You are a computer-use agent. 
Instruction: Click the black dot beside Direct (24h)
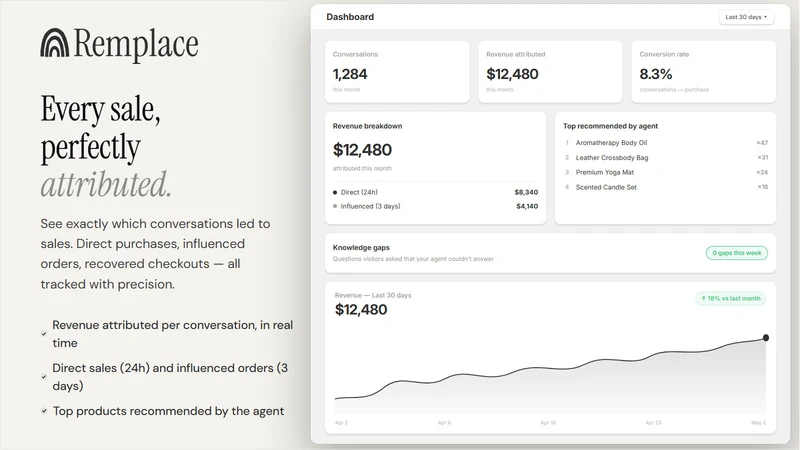pyautogui.click(x=335, y=192)
